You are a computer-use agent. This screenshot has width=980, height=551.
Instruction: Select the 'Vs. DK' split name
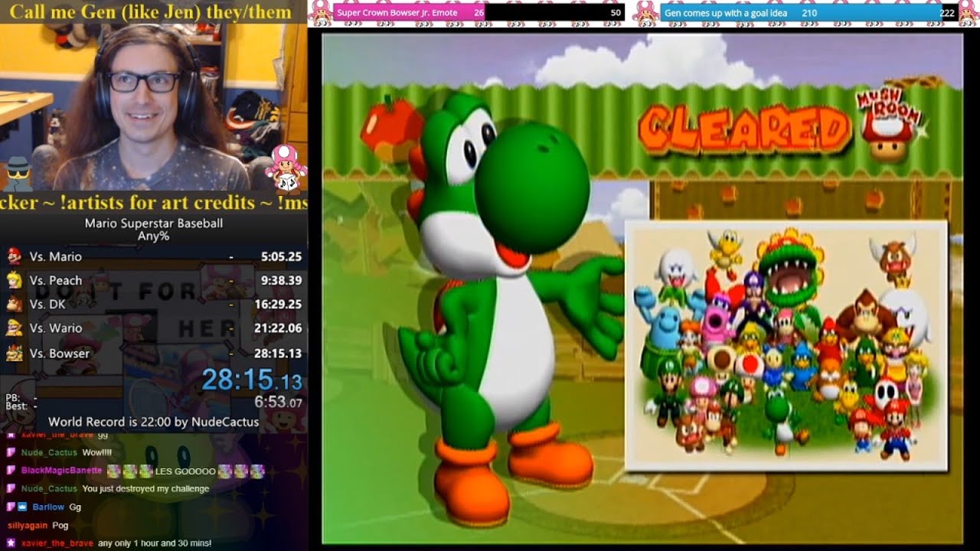click(x=47, y=304)
